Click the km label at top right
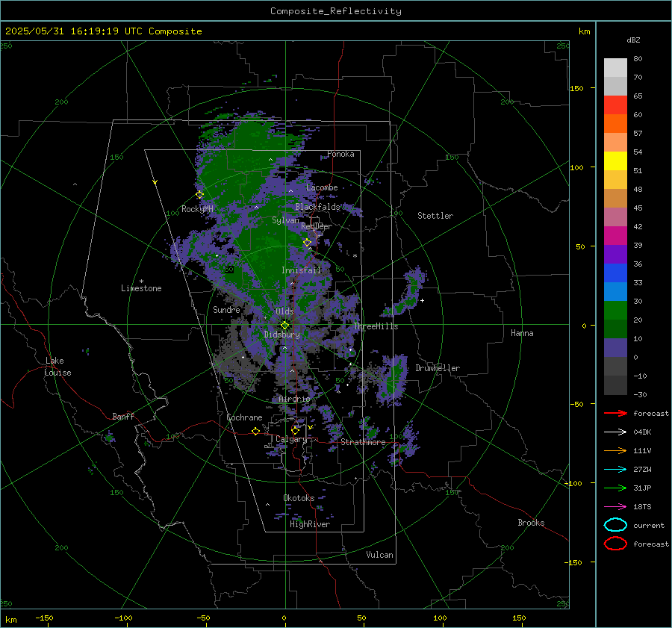This screenshot has height=628, width=672. point(584,31)
